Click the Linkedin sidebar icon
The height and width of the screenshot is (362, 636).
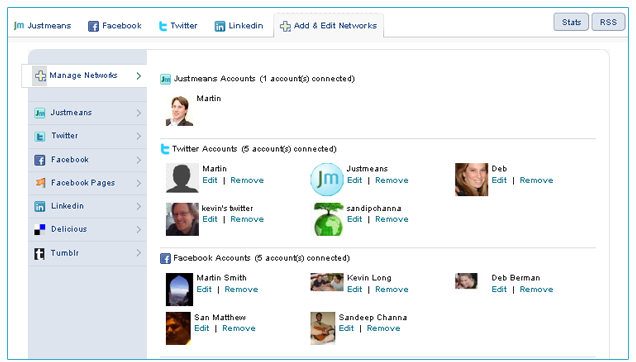[x=40, y=206]
